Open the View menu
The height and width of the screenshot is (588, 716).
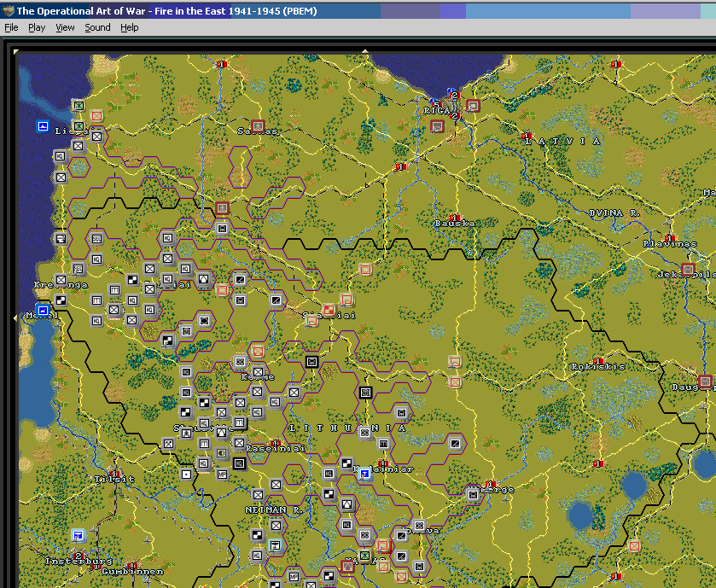tap(65, 28)
